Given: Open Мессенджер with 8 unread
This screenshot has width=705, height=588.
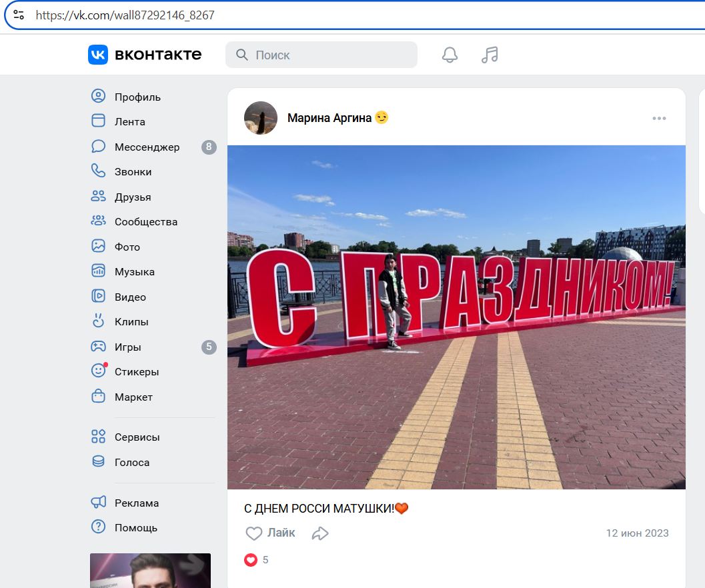Looking at the screenshot, I should pyautogui.click(x=147, y=147).
